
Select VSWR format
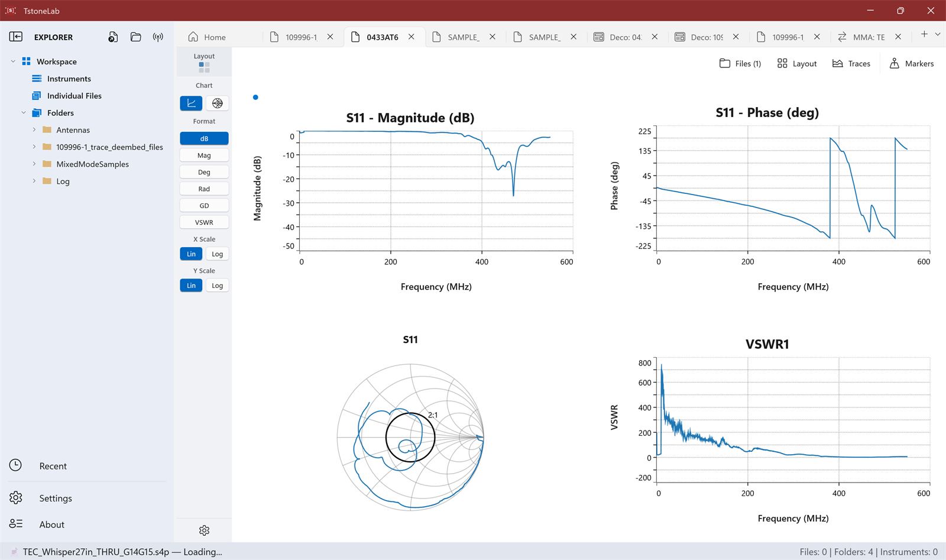(x=204, y=222)
